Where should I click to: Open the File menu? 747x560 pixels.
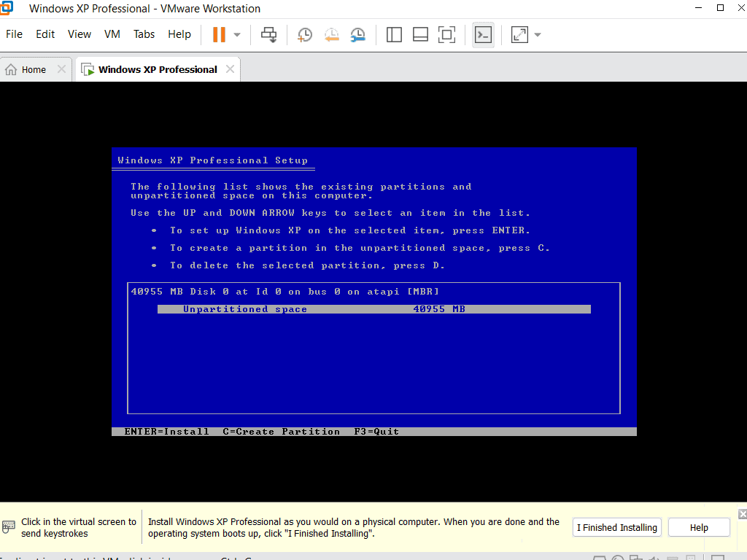tap(15, 34)
